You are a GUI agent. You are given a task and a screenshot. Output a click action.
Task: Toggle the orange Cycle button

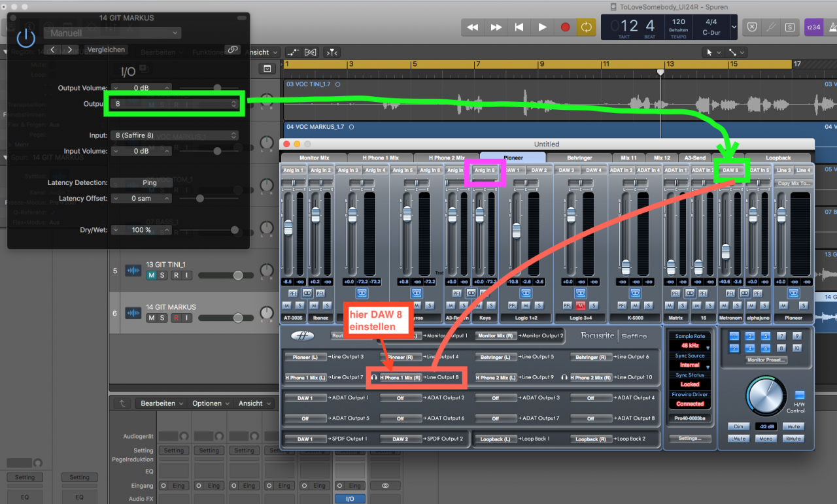587,27
